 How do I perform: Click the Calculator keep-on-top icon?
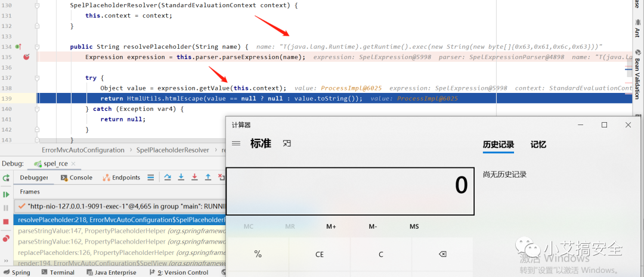coord(287,143)
